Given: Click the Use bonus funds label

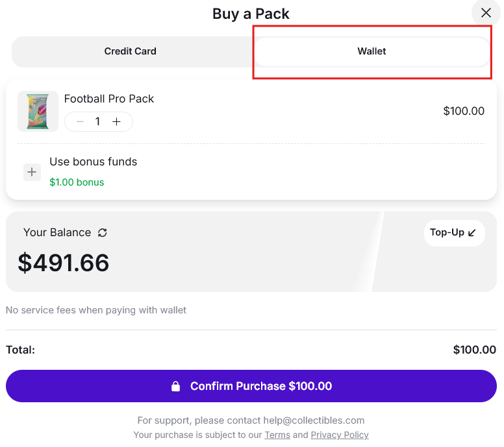Looking at the screenshot, I should (94, 162).
